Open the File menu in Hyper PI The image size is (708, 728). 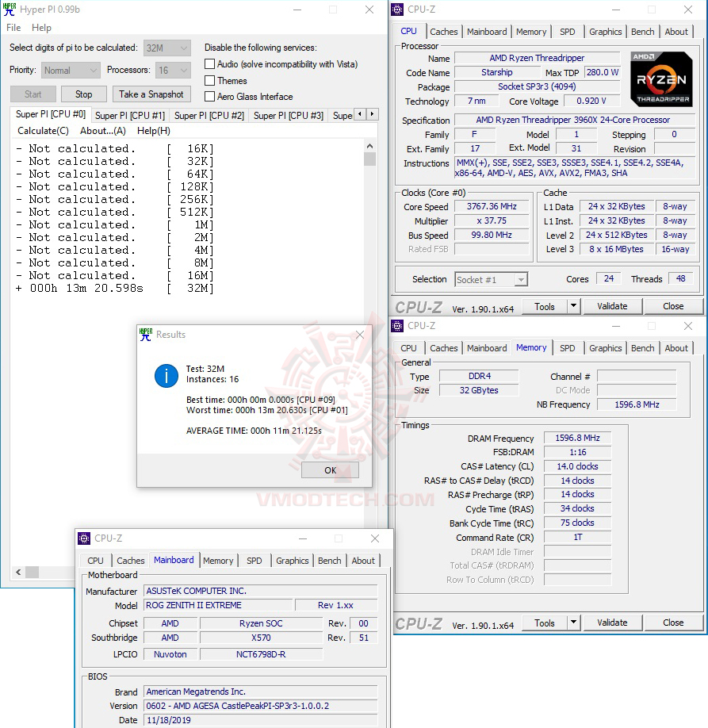click(13, 28)
